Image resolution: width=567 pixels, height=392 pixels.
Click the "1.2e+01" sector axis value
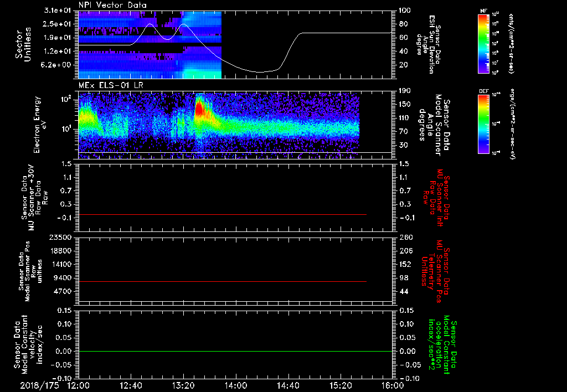tap(58, 51)
